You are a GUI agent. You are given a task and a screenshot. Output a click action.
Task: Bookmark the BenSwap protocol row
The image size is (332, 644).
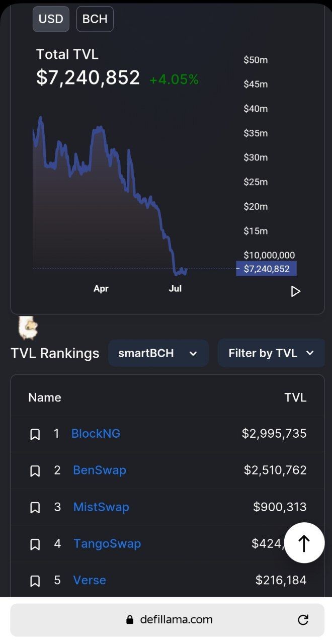click(x=35, y=471)
